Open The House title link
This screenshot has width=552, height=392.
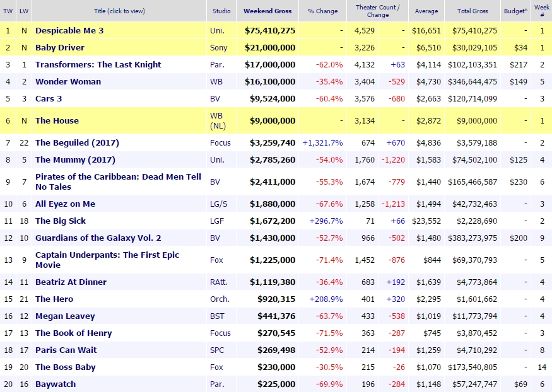click(x=57, y=120)
